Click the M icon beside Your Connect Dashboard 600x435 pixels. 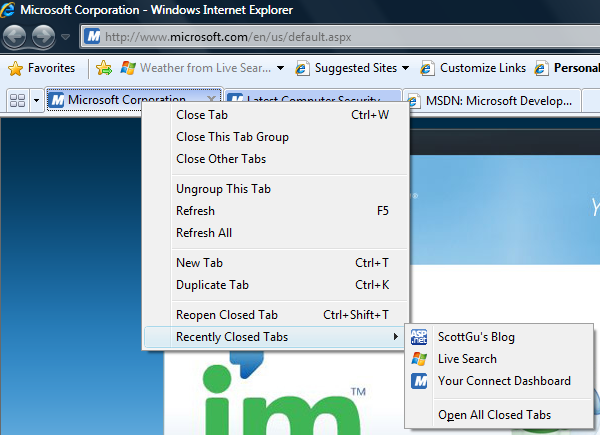click(419, 381)
